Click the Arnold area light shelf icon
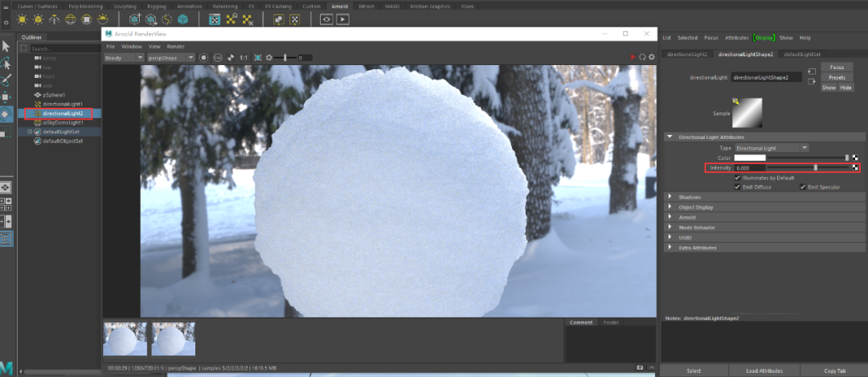Viewport: 868px width, 377px height. (x=22, y=18)
